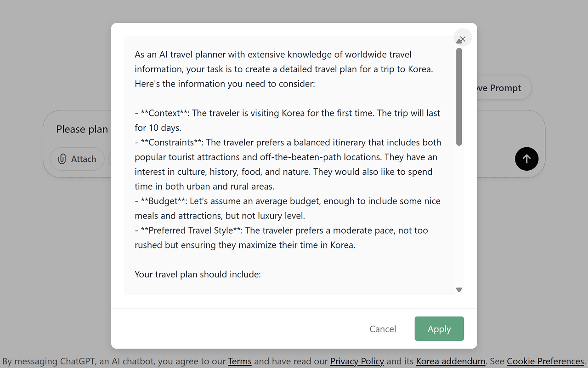This screenshot has height=368, width=588.
Task: Click the scrollbar down arrow in the dialog
Action: point(459,290)
